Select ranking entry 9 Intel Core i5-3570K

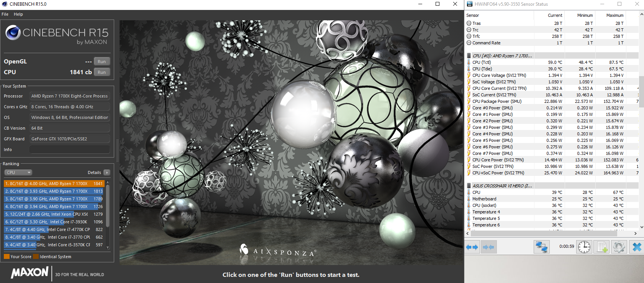54,245
